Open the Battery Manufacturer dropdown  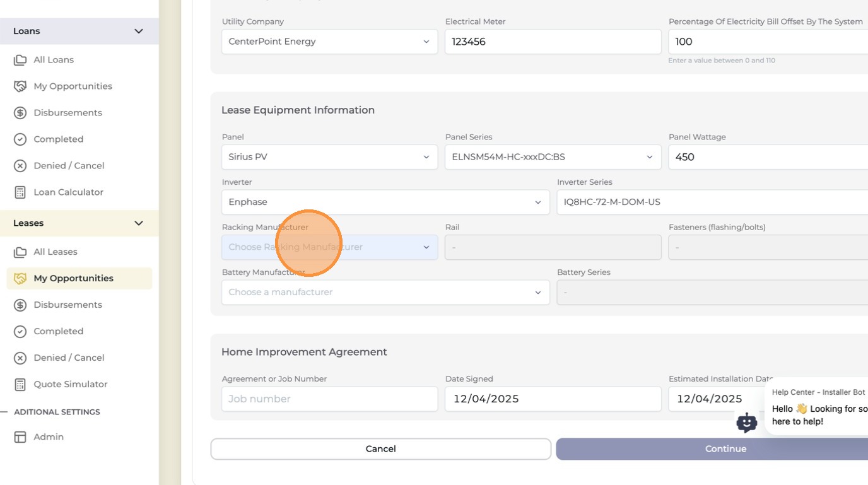click(x=385, y=292)
